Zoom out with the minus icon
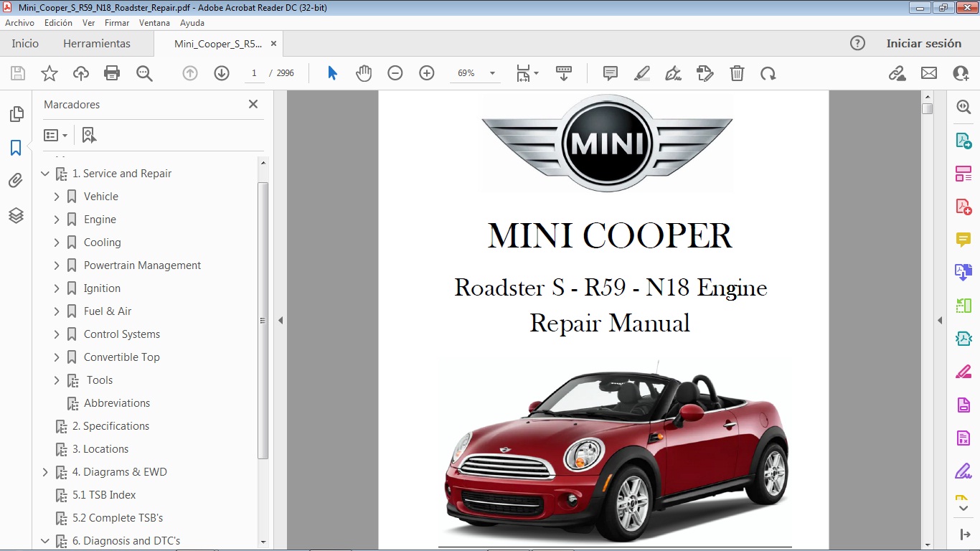 (395, 72)
